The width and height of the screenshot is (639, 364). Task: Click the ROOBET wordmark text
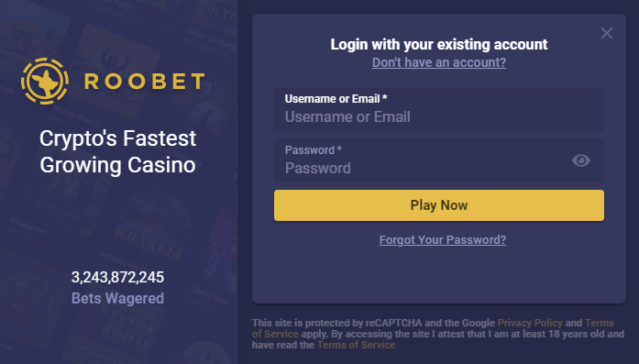[x=144, y=81]
